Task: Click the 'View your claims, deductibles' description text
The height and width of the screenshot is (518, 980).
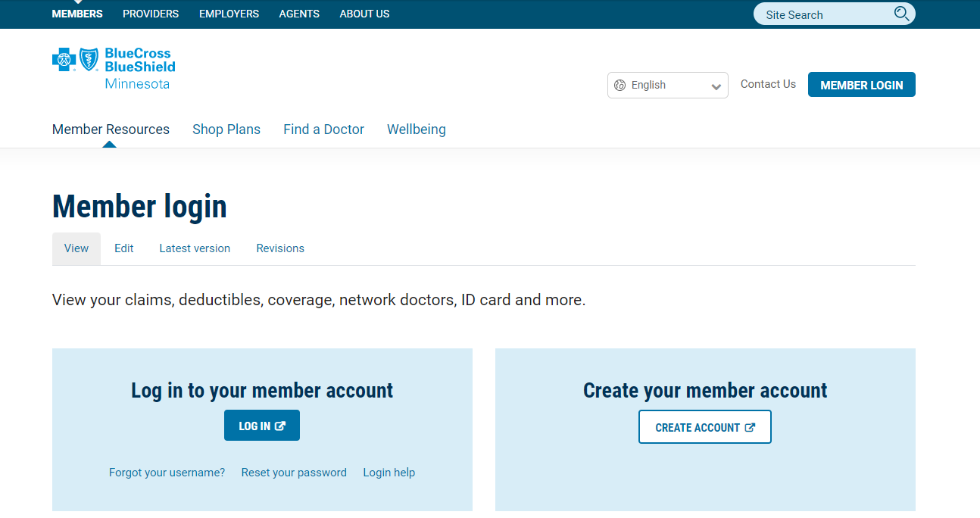Action: click(319, 300)
